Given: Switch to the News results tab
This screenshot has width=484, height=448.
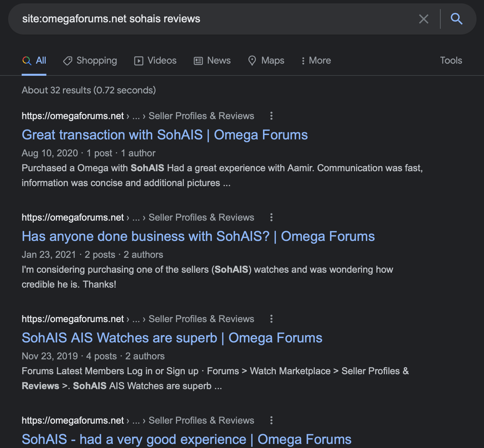Looking at the screenshot, I should (x=212, y=61).
